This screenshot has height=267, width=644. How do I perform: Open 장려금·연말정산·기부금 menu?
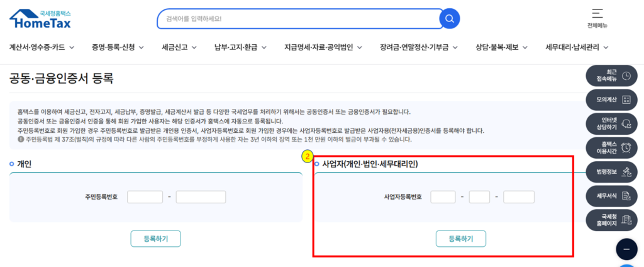pos(419,47)
